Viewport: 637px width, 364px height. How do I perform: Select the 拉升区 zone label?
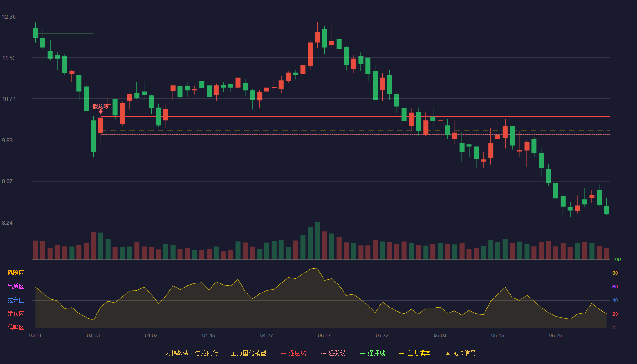[x=15, y=300]
